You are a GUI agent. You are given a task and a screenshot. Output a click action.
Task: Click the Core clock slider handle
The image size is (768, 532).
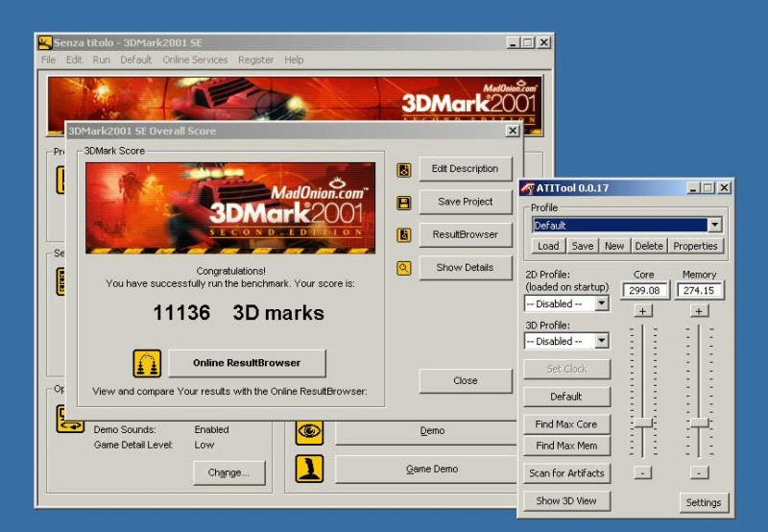[643, 423]
